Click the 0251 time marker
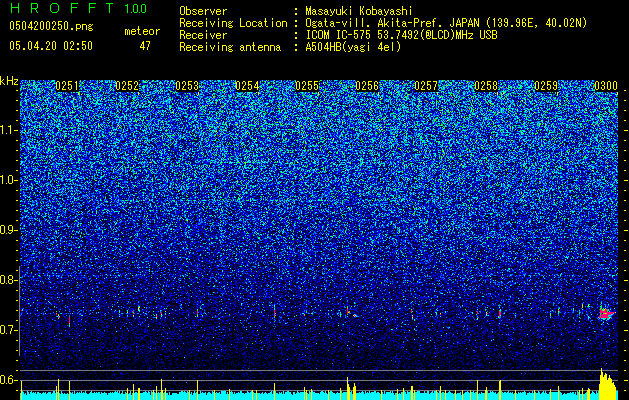This screenshot has width=629, height=400. pos(67,86)
